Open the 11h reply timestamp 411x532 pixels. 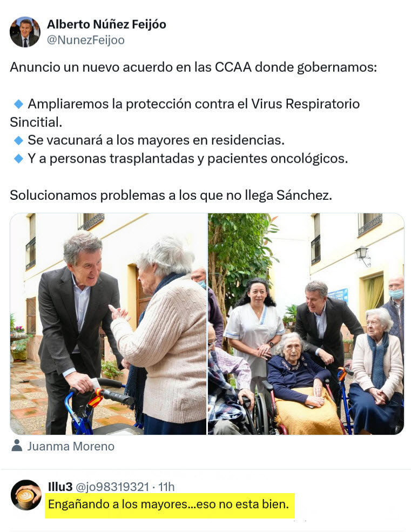[166, 487]
